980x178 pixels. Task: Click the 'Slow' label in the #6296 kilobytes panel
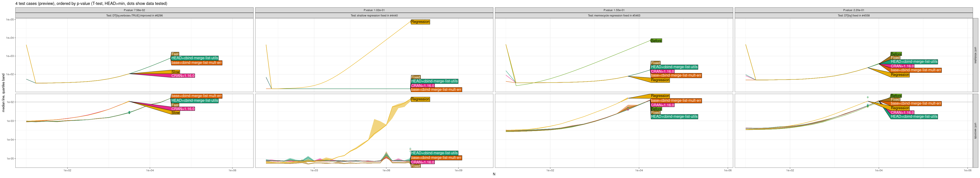pos(175,72)
